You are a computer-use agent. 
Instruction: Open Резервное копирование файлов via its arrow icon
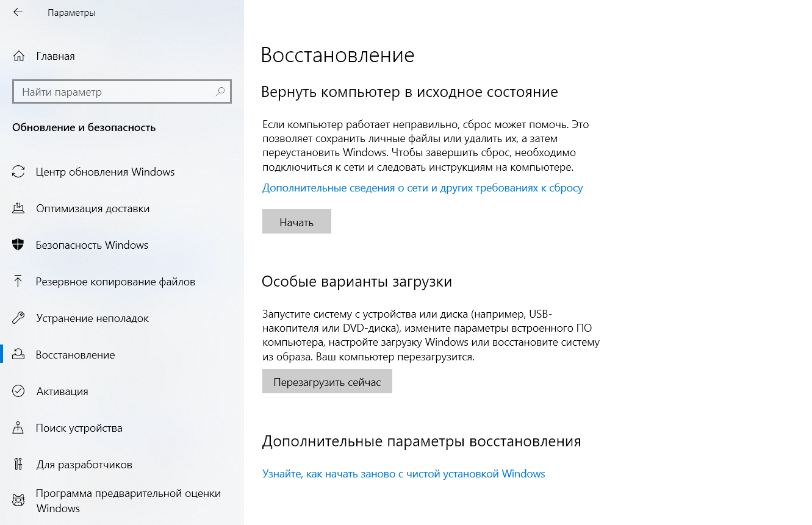click(19, 282)
